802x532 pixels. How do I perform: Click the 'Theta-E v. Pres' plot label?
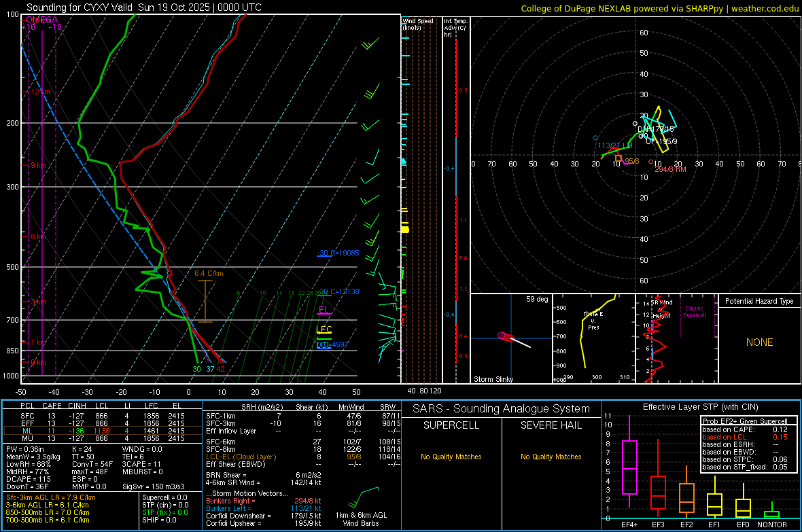point(593,321)
